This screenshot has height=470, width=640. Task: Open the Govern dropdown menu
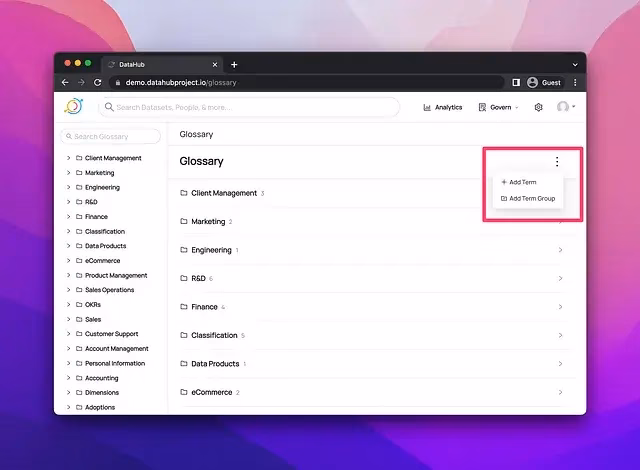coord(498,107)
